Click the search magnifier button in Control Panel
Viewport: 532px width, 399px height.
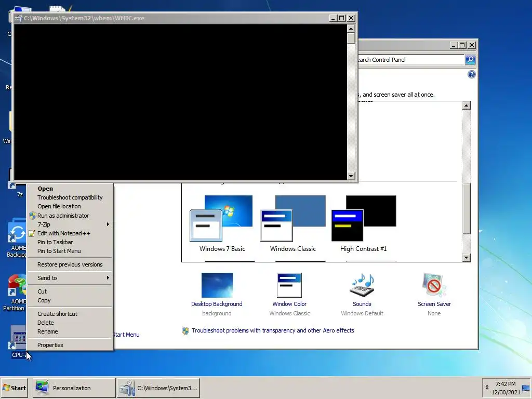(470, 60)
